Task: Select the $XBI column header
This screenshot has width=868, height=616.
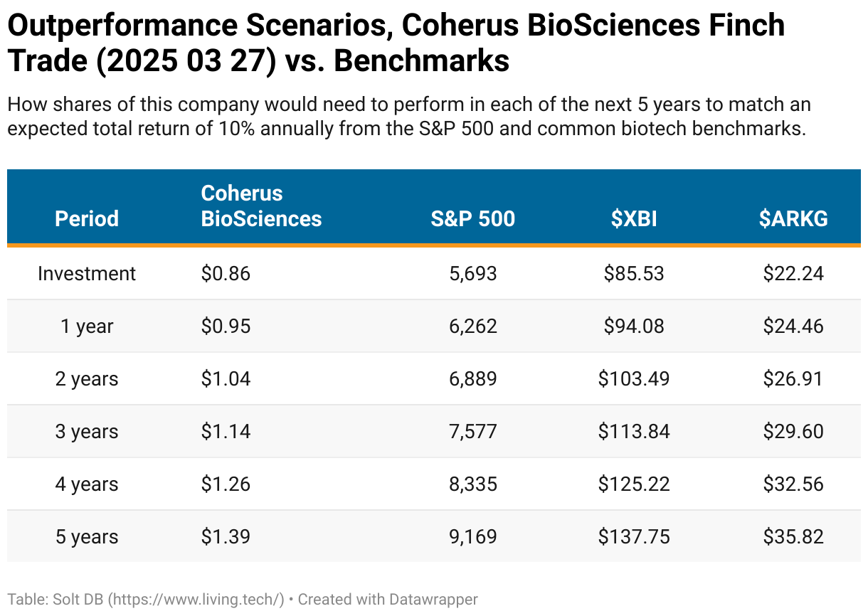Action: pyautogui.click(x=633, y=218)
